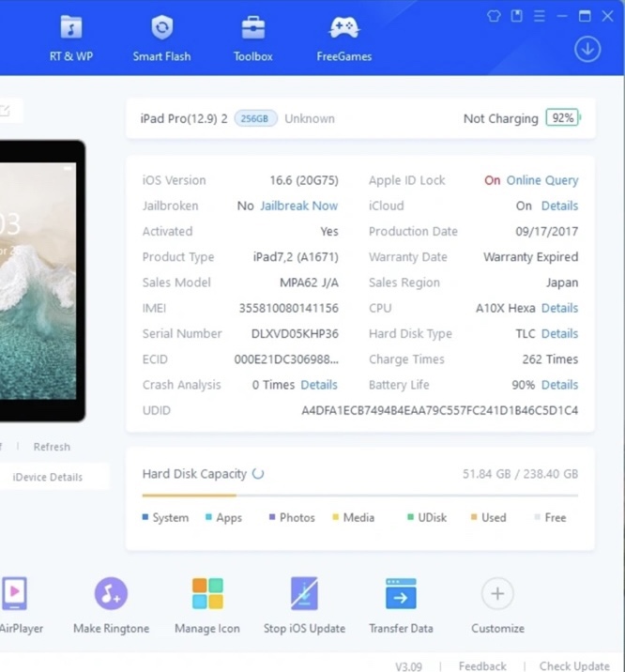Screen dimensions: 625x672
Task: Click the 256GB capacity badge
Action: [255, 118]
